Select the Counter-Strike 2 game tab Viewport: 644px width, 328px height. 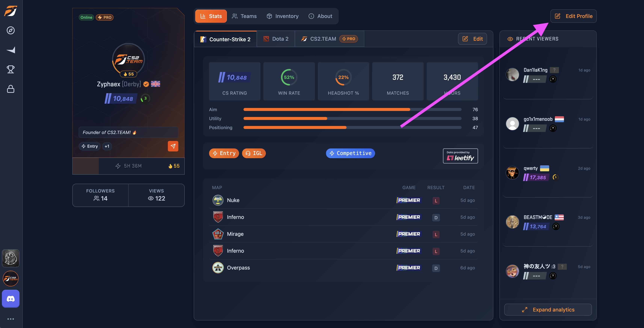pos(226,39)
